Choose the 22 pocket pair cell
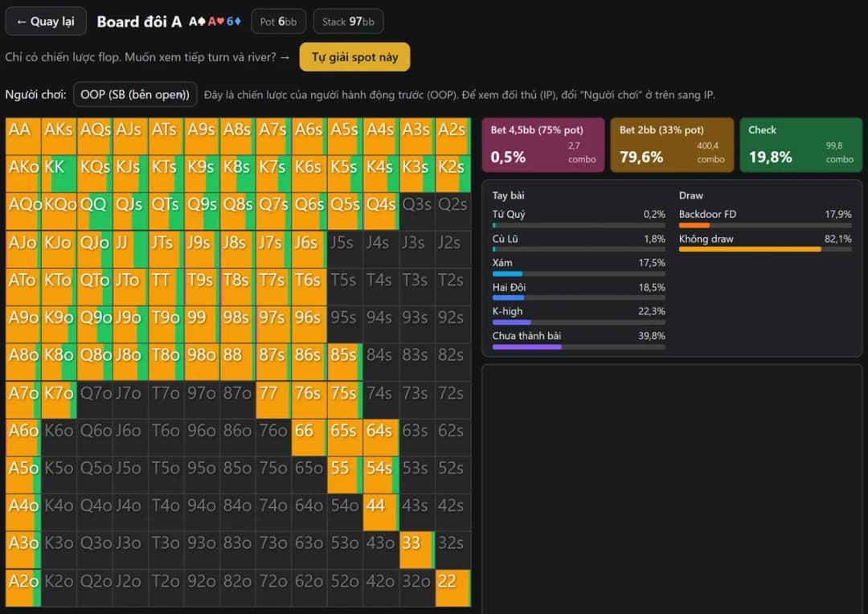 tap(452, 588)
